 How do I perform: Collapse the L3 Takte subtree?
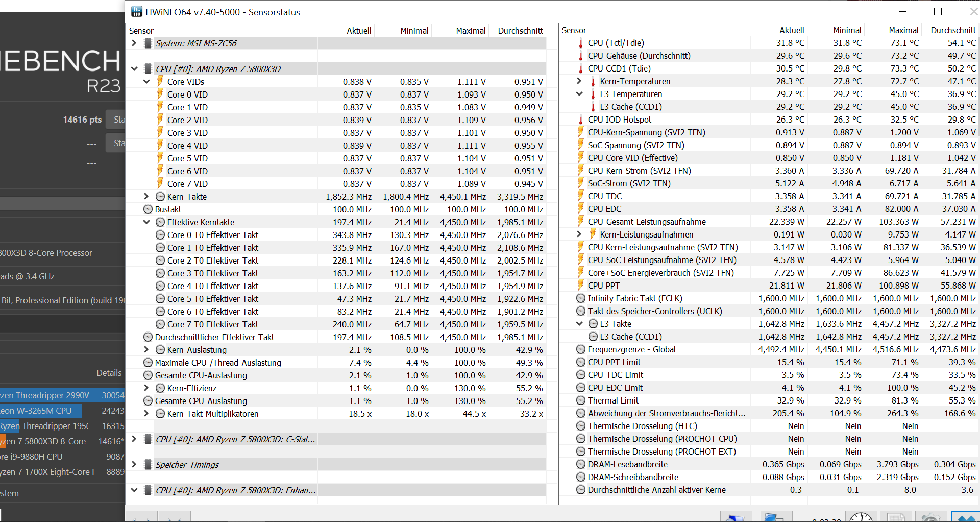tap(579, 323)
